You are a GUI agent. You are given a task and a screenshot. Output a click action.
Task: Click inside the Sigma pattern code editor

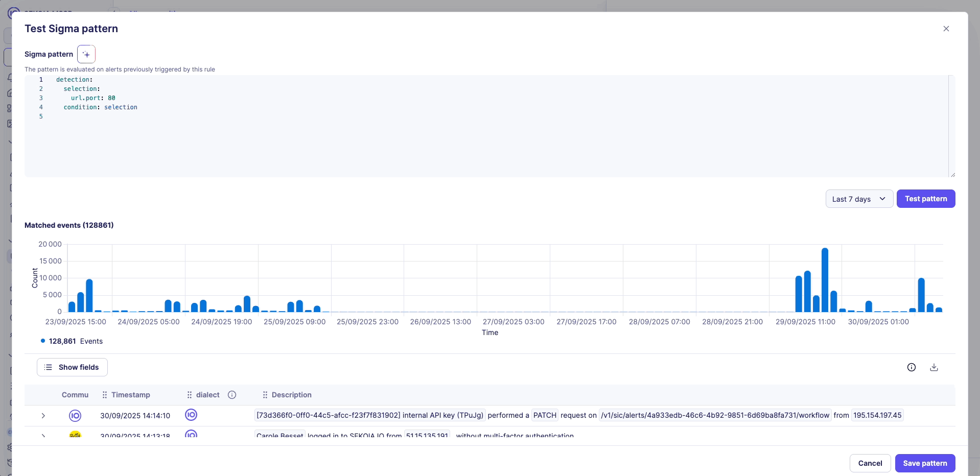click(x=460, y=138)
